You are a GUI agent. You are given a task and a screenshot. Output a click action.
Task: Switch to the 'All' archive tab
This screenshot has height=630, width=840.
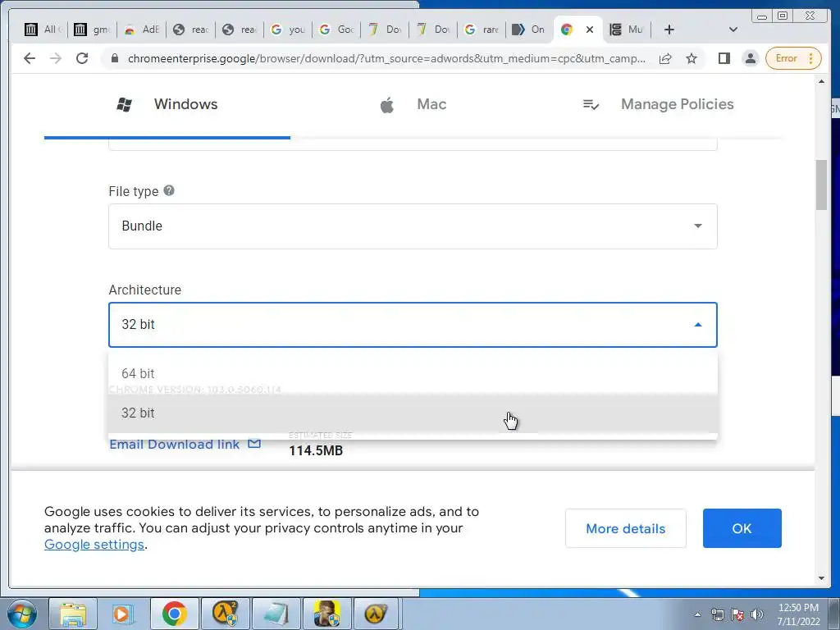click(43, 30)
